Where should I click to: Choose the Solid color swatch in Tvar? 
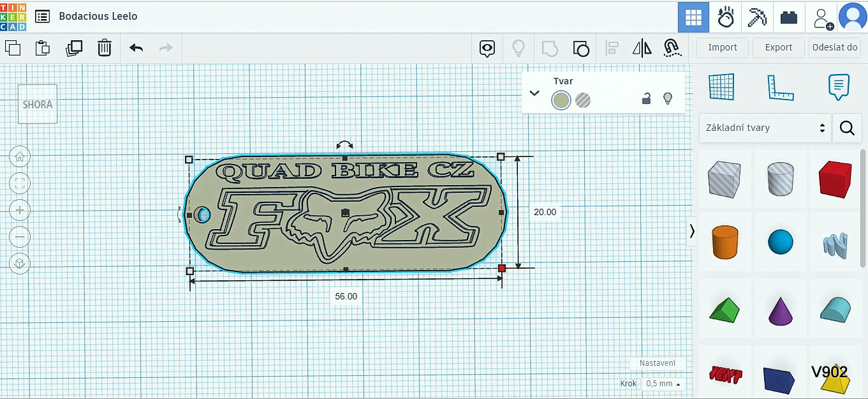[x=561, y=100]
